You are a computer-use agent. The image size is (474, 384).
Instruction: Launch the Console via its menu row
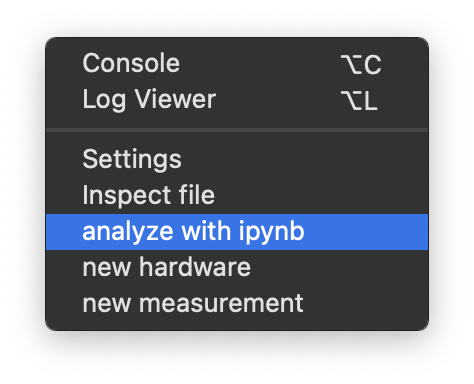(237, 63)
